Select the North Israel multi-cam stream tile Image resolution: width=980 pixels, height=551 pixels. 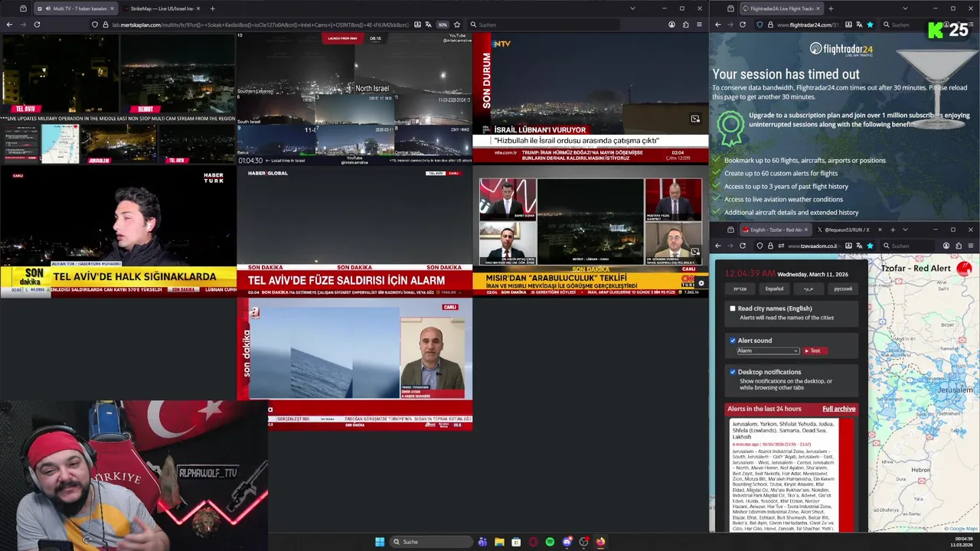tap(354, 99)
